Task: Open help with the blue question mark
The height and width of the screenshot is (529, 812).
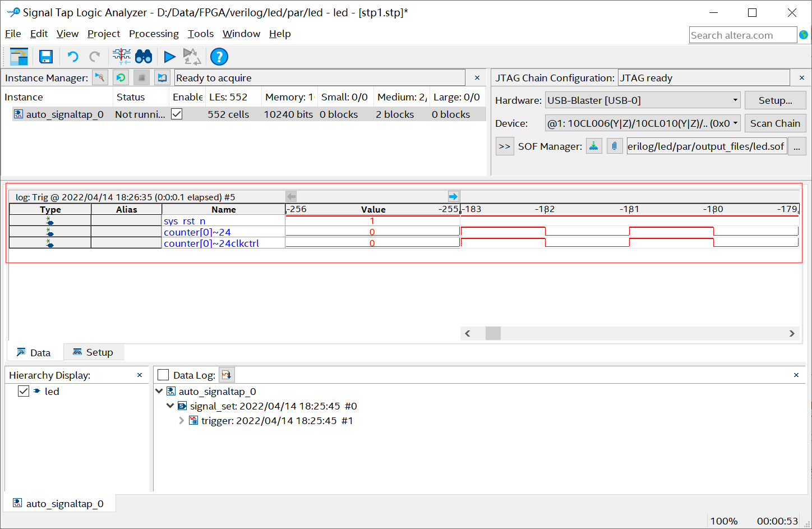Action: 219,57
